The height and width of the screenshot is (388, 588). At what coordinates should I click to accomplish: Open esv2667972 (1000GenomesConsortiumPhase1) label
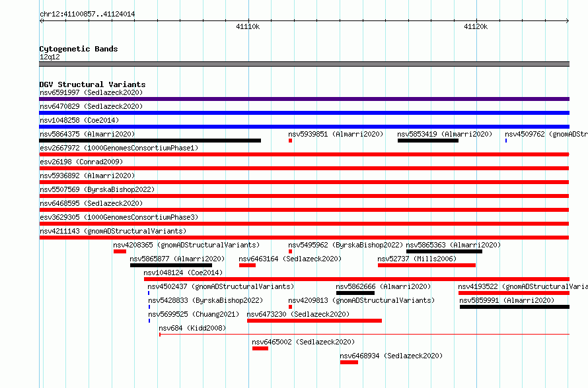[x=119, y=148]
